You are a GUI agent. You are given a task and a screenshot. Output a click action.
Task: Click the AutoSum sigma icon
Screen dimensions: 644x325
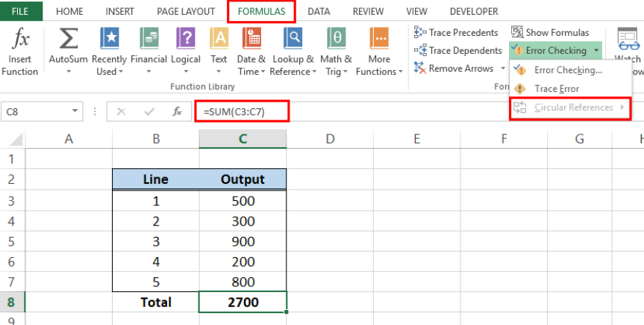point(68,39)
